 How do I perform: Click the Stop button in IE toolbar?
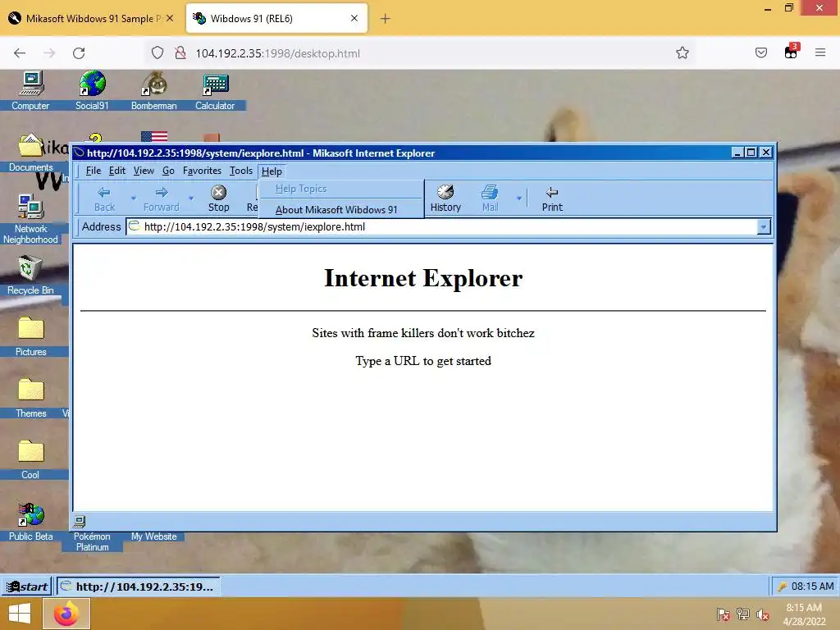(218, 199)
